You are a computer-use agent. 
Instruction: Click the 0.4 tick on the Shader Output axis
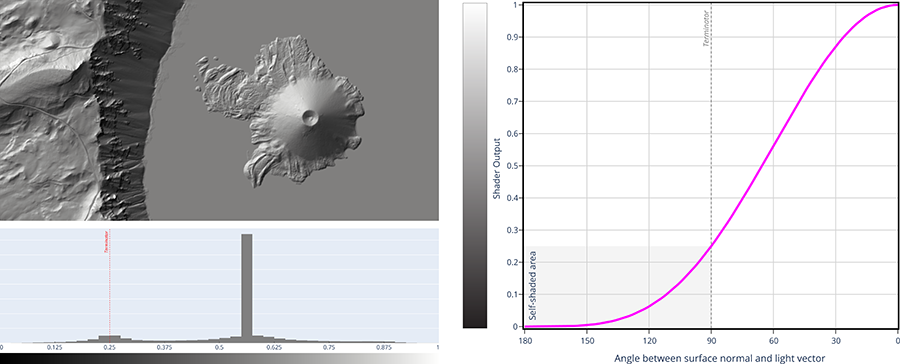(514, 198)
